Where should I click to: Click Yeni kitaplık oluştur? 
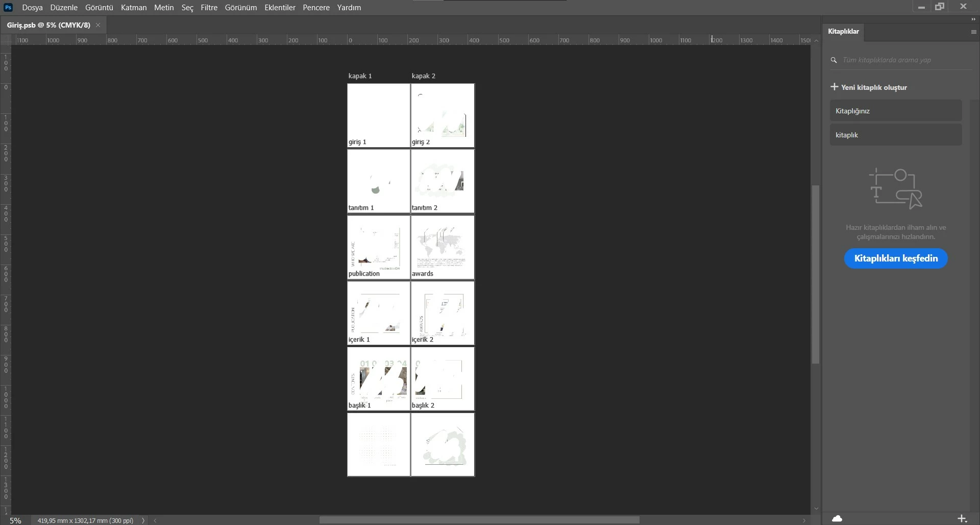869,87
